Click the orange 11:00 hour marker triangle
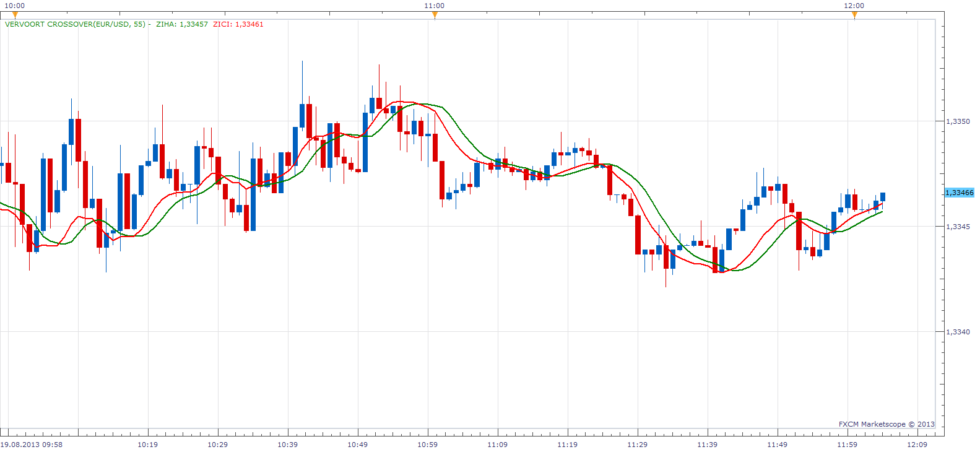Image resolution: width=980 pixels, height=452 pixels. [x=435, y=15]
